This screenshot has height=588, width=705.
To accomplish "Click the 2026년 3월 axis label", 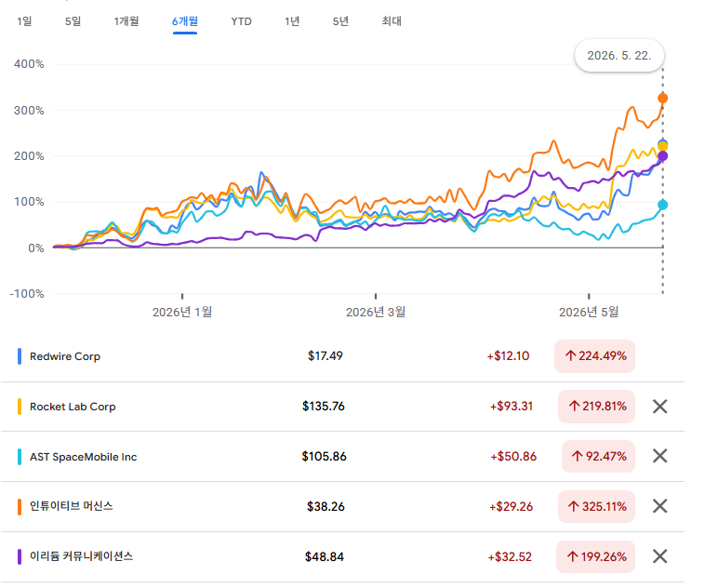I will point(376,312).
